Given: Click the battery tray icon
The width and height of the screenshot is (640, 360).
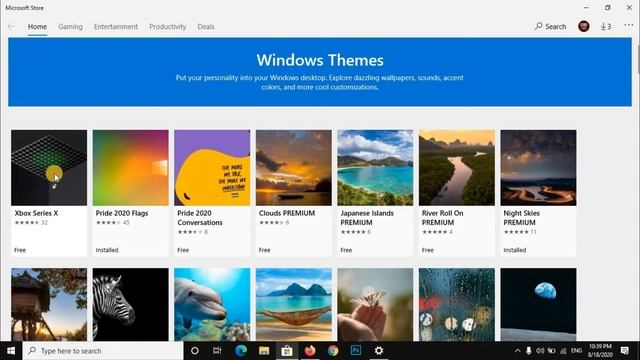Looking at the screenshot, I should (551, 351).
